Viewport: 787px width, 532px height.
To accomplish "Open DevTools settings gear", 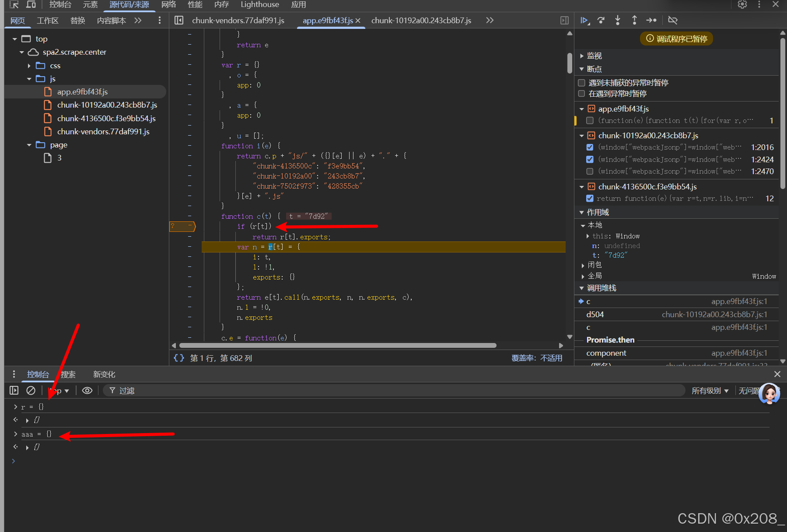I will (x=742, y=4).
